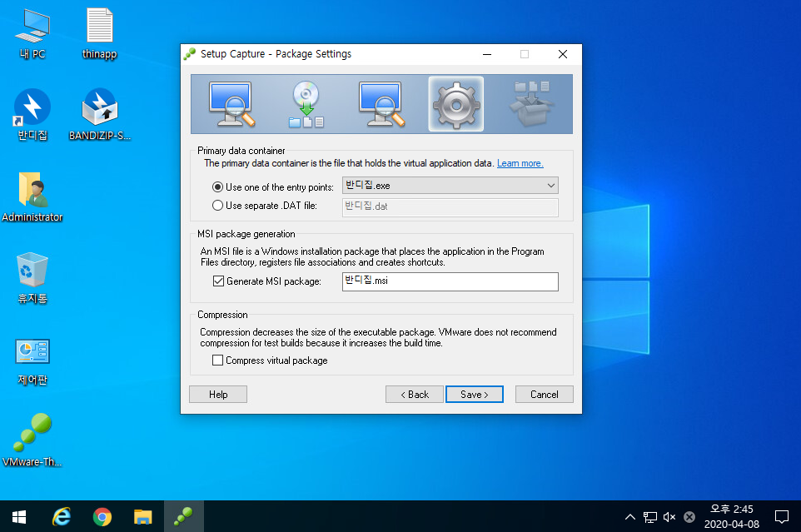801x532 pixels.
Task: Launch Internet Explorer from the taskbar
Action: point(62,517)
